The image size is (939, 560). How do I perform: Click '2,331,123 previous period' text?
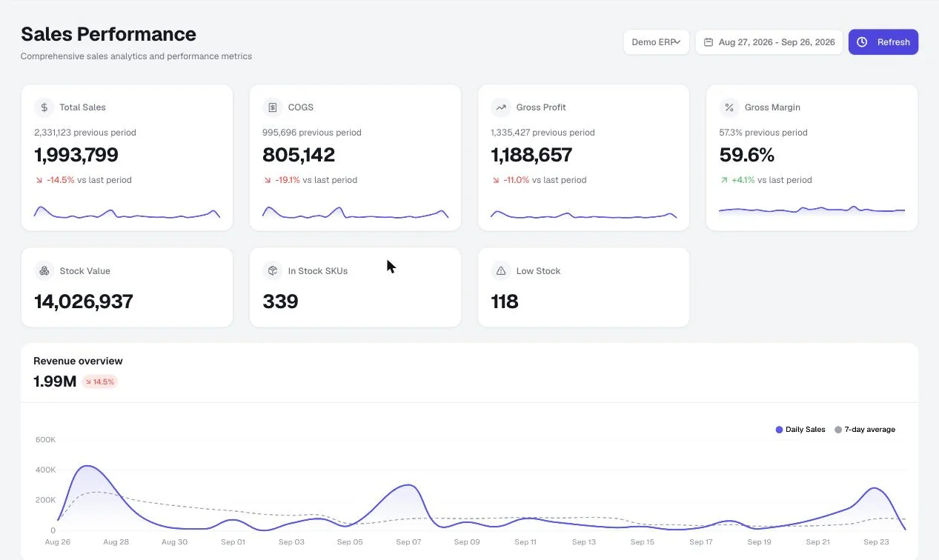[85, 133]
